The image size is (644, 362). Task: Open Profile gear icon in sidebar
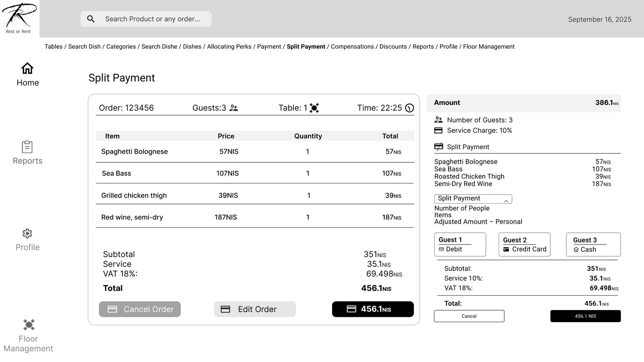click(27, 234)
